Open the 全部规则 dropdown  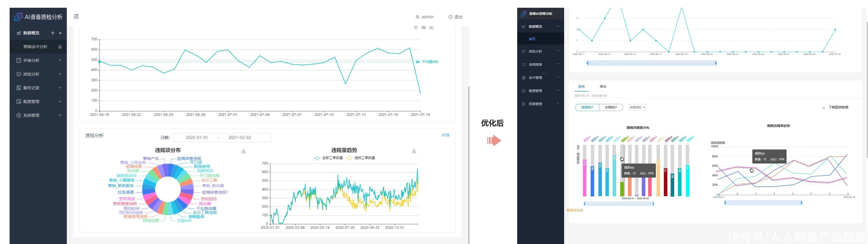coord(637,107)
